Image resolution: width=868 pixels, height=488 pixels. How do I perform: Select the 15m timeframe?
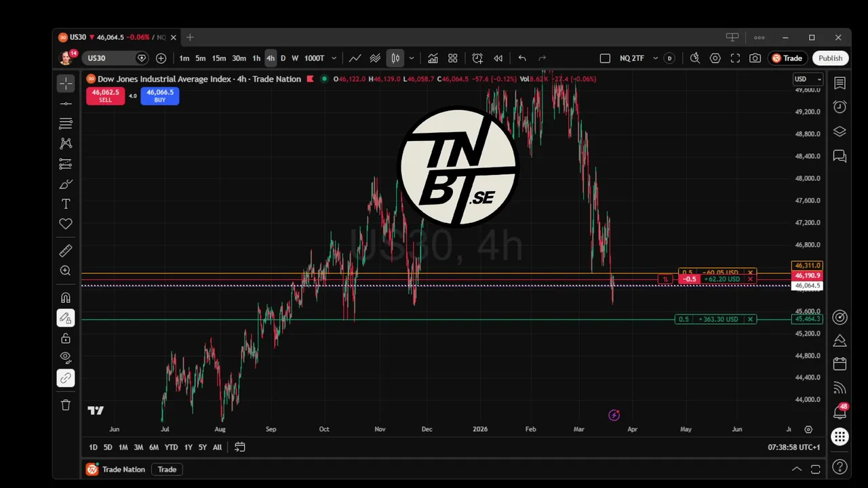click(218, 58)
